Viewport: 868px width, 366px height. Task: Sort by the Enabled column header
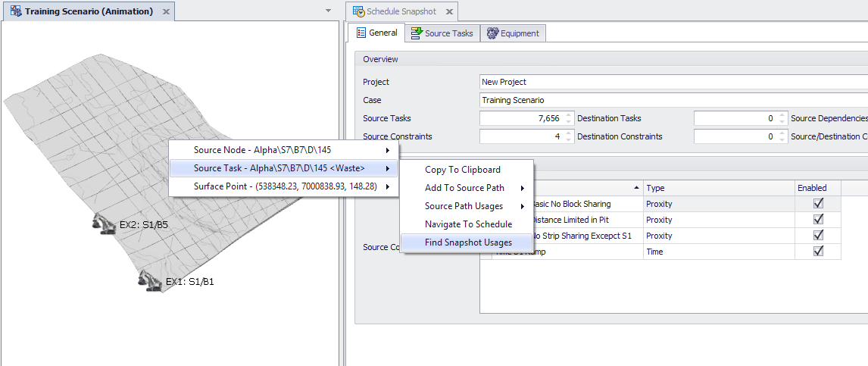[x=817, y=188]
